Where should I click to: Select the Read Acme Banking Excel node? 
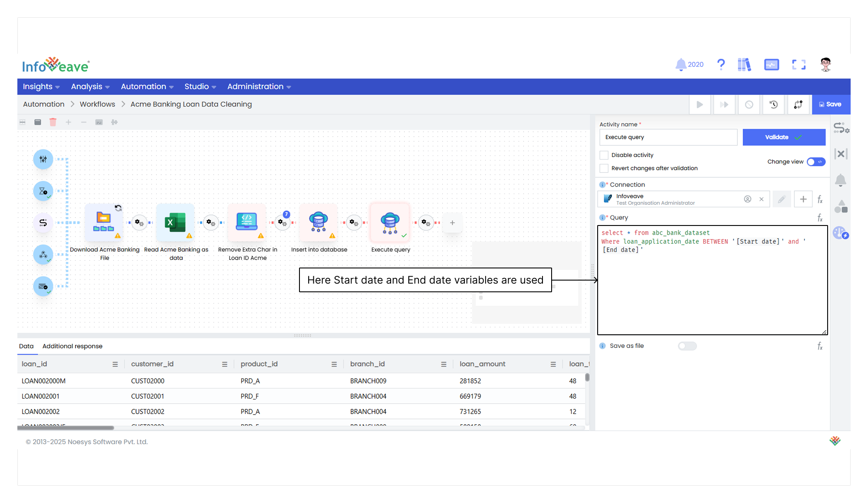pyautogui.click(x=175, y=222)
